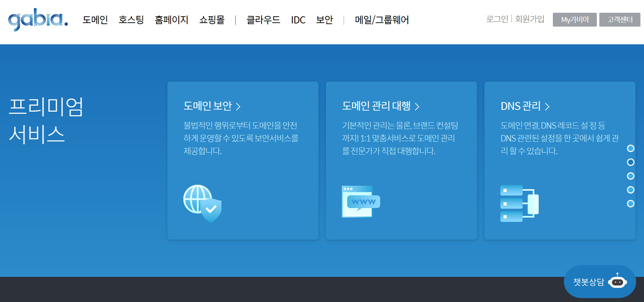Select the fourth page indicator dot
Image resolution: width=644 pixels, height=302 pixels.
coord(631,190)
